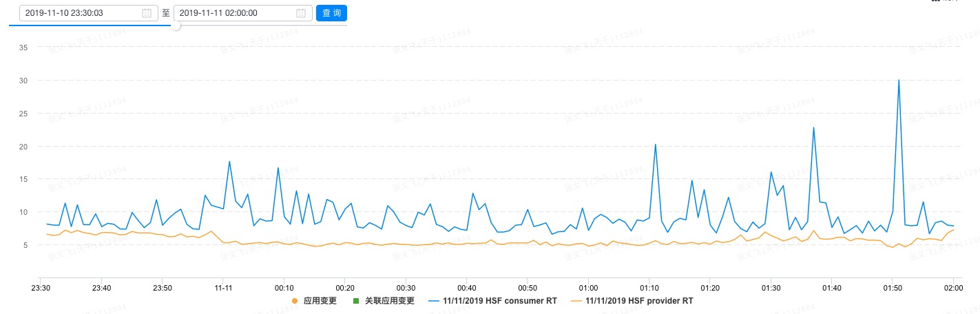Open calendar icon in start time field
The width and height of the screenshot is (980, 314).
tap(147, 13)
